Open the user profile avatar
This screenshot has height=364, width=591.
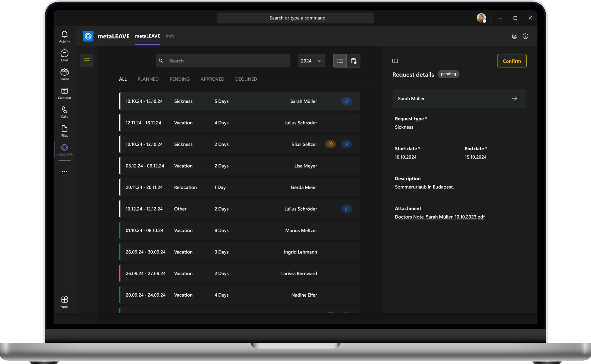[x=481, y=18]
